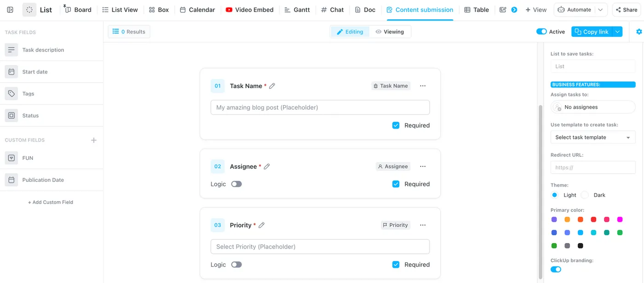Open the Select task template dropdown
Screen dimensions: 644x283
pos(592,137)
